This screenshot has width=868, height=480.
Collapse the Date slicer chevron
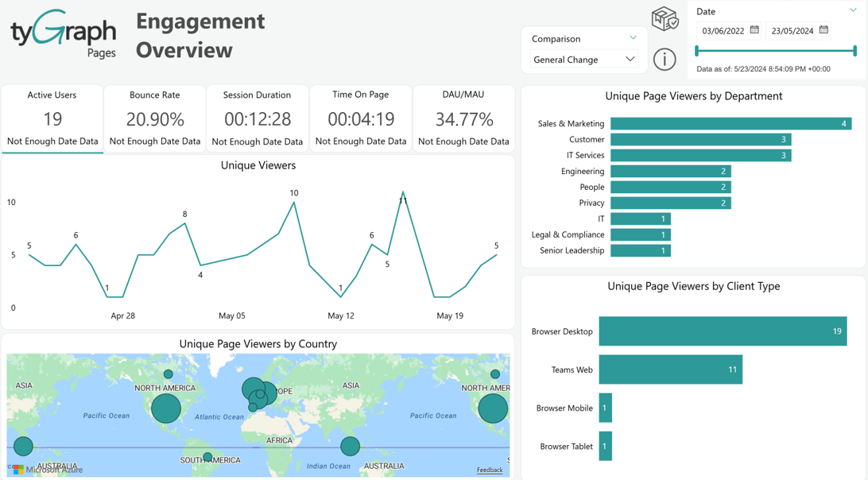[x=852, y=10]
